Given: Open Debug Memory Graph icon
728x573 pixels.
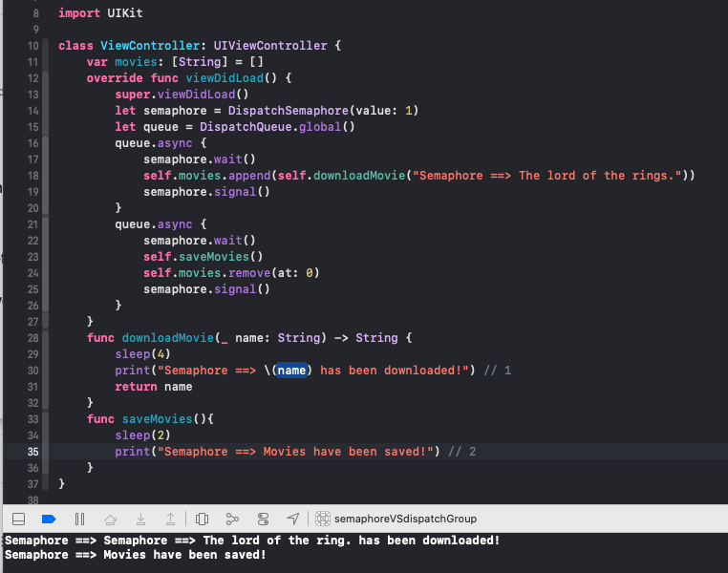Looking at the screenshot, I should click(x=232, y=519).
